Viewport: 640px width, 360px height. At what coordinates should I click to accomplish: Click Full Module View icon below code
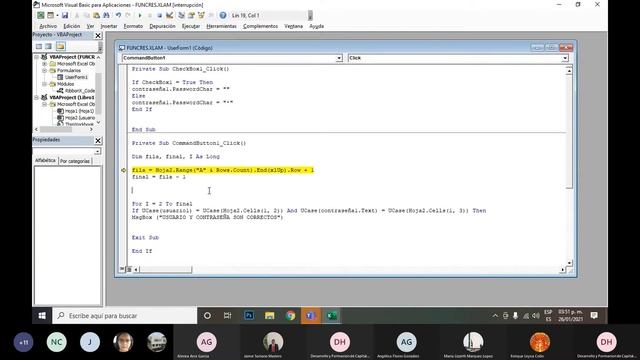click(x=129, y=269)
